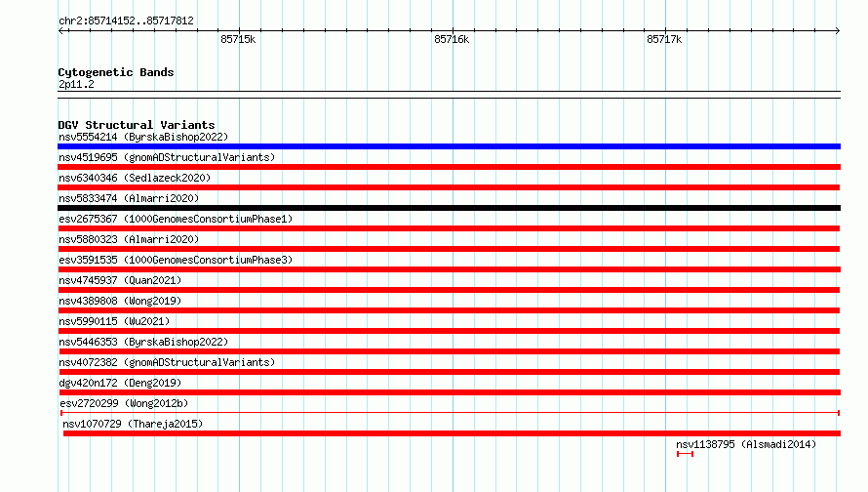Select the red bar under nsv4072382
The image size is (868, 492).
(450, 372)
